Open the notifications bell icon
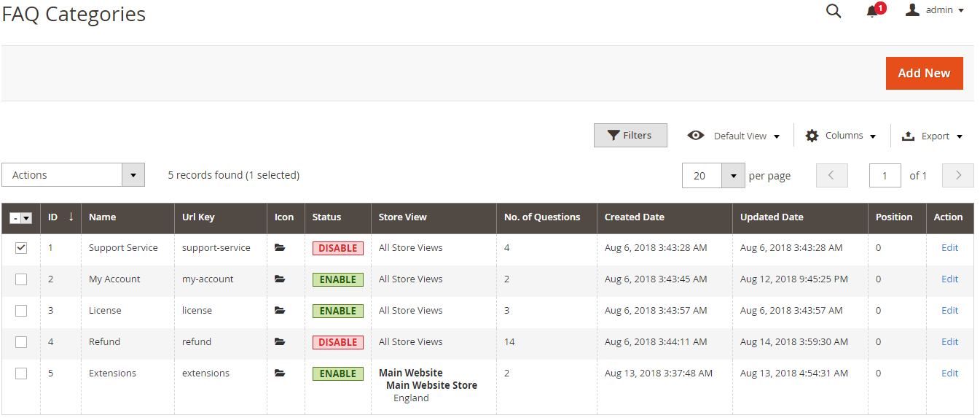Viewport: 980px width, 418px height. pos(872,11)
